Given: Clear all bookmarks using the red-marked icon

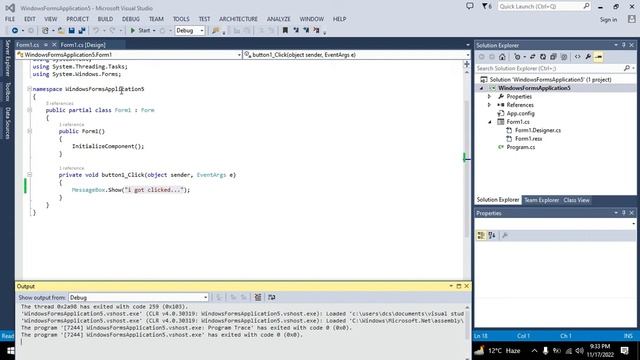Looking at the screenshot, I should click(x=316, y=30).
